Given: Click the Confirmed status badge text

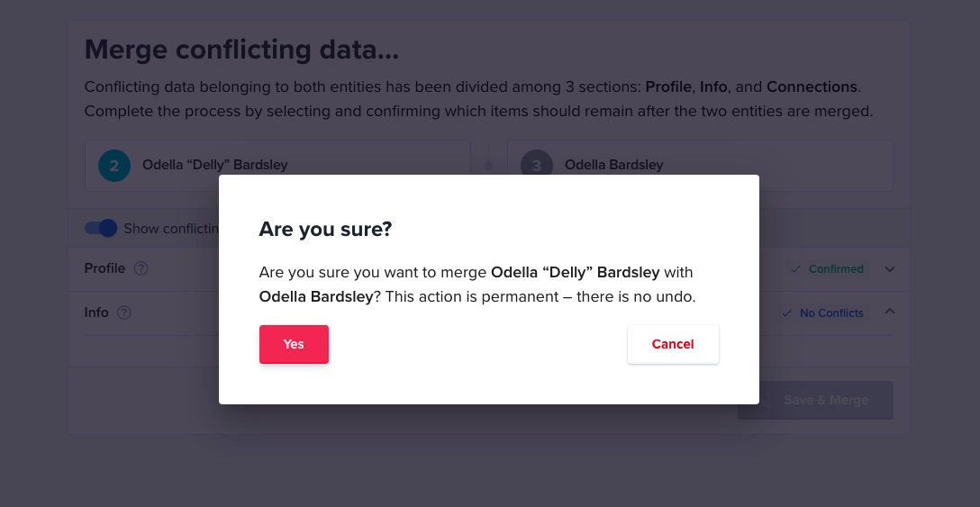Looking at the screenshot, I should (836, 269).
